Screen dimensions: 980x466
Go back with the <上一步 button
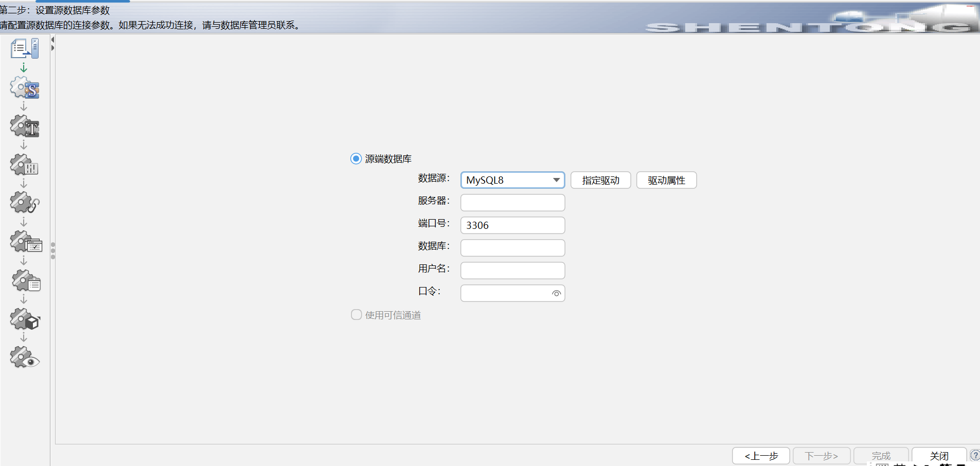point(761,456)
